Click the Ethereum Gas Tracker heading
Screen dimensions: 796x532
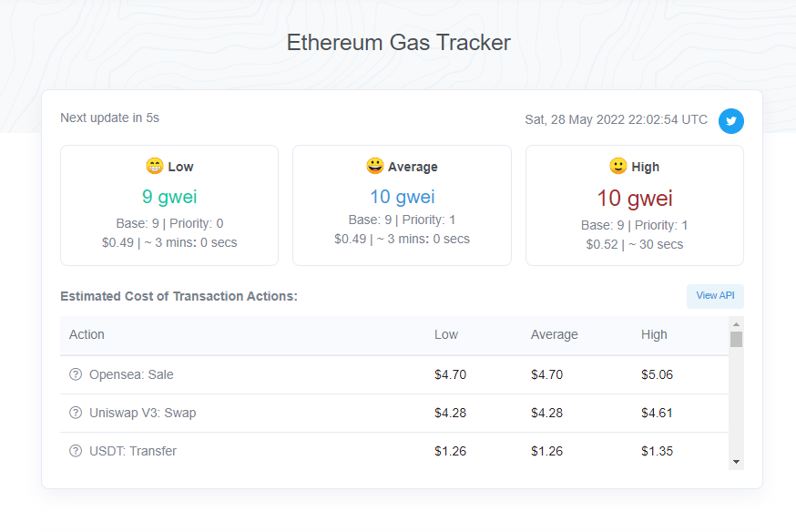click(399, 43)
